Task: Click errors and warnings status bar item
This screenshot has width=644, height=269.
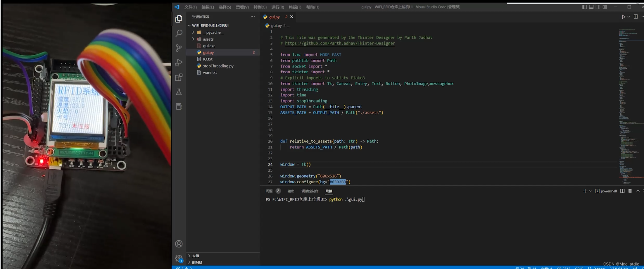Action: [184, 268]
